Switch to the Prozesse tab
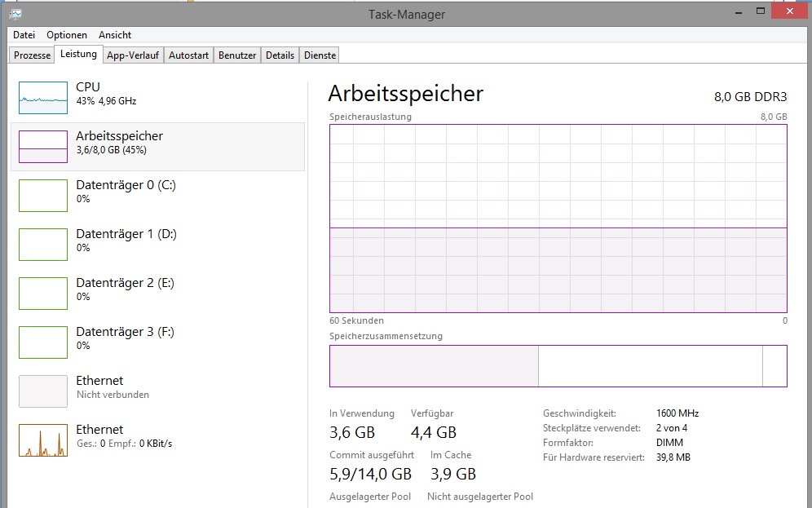812x508 pixels. point(33,55)
